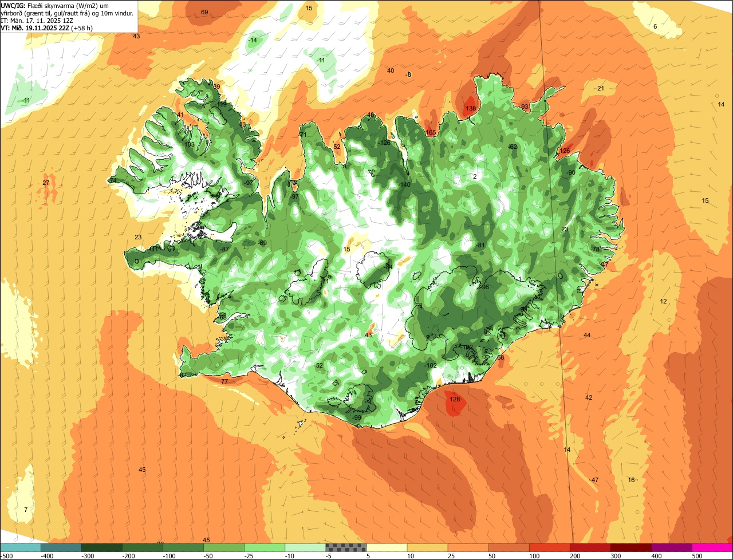Image resolution: width=733 pixels, height=560 pixels.
Task: Select the pale green swatch between -10 and -5
Action: click(305, 547)
